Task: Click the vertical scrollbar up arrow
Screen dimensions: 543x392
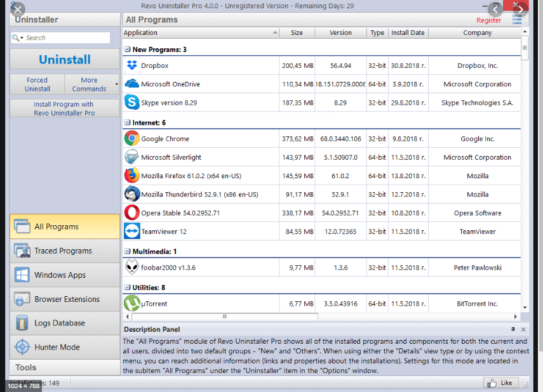Action: tap(525, 32)
